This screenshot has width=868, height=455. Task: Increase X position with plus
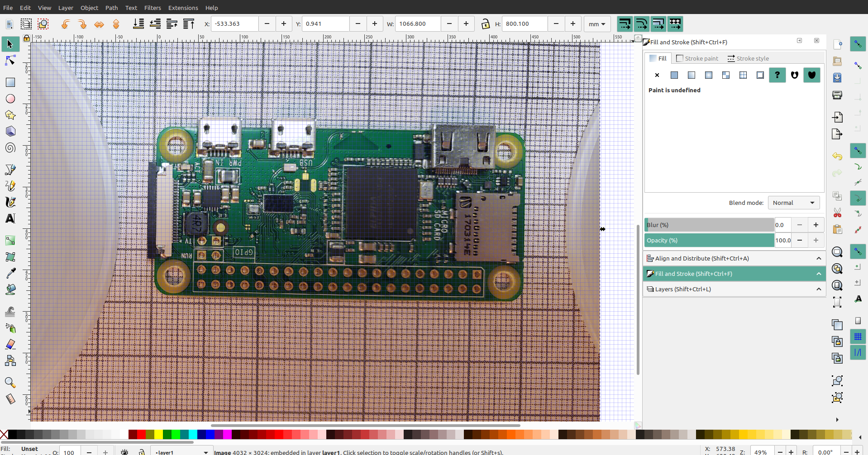284,24
